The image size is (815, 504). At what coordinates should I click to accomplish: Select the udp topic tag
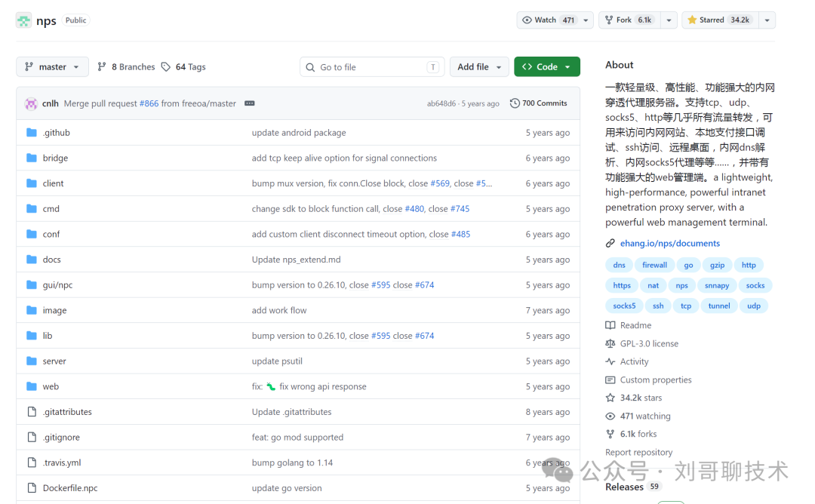click(754, 306)
